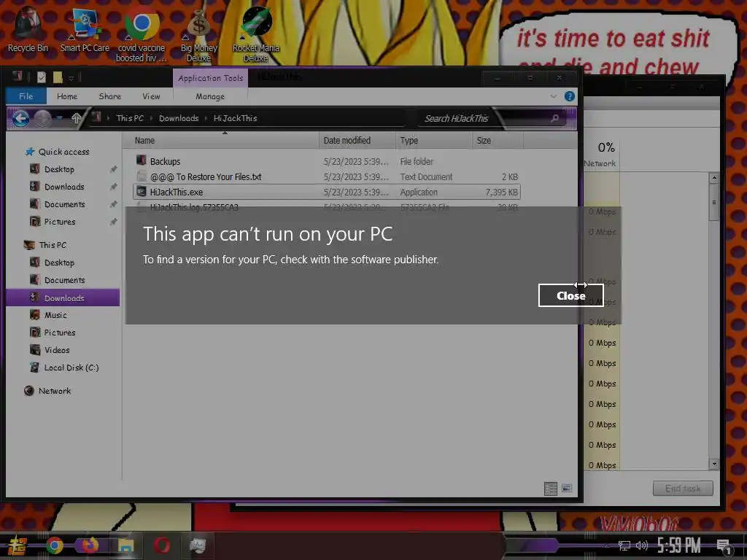Click the system tray volume icon

642,545
